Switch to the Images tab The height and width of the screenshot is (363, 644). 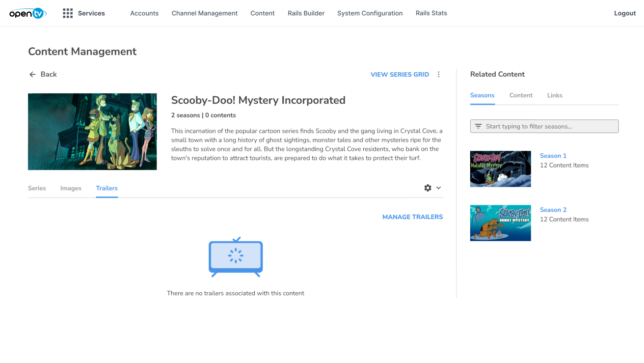pyautogui.click(x=71, y=188)
